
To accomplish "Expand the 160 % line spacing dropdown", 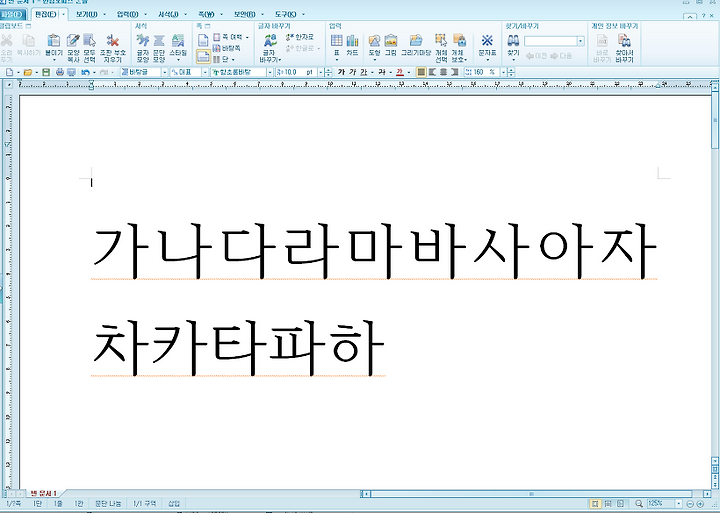I will [503, 72].
